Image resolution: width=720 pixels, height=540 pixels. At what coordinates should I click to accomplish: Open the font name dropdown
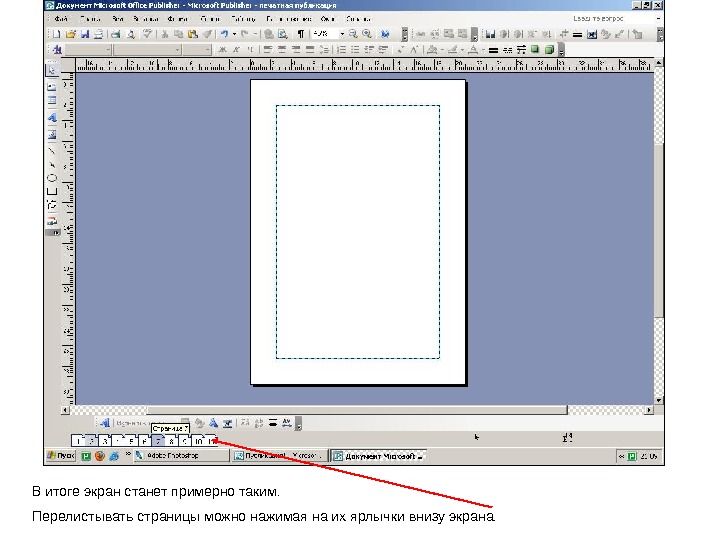(x=177, y=50)
